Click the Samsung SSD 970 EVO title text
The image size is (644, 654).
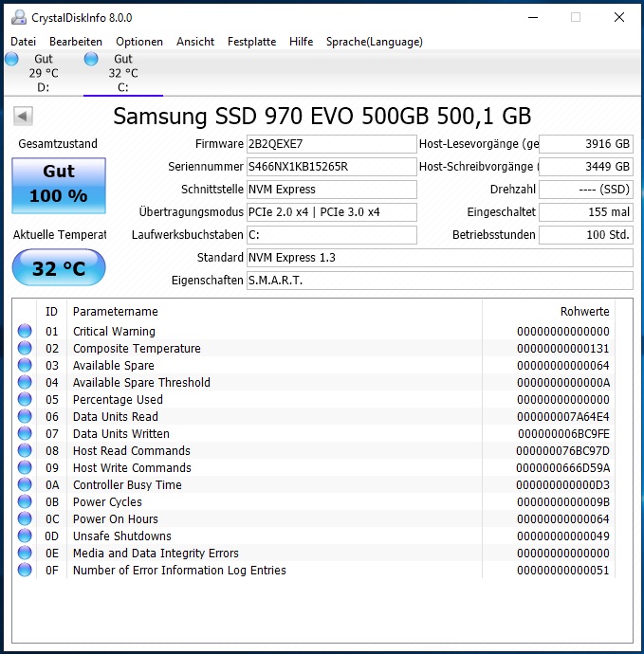(322, 116)
